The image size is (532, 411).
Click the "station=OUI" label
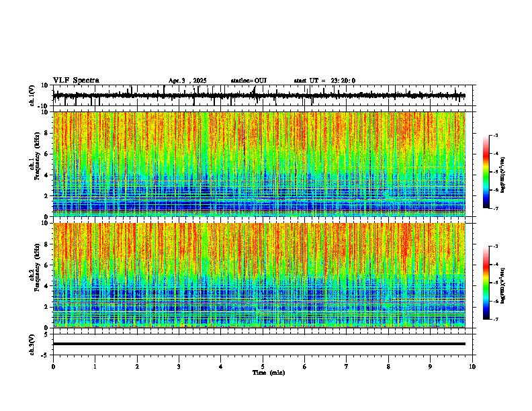click(249, 81)
